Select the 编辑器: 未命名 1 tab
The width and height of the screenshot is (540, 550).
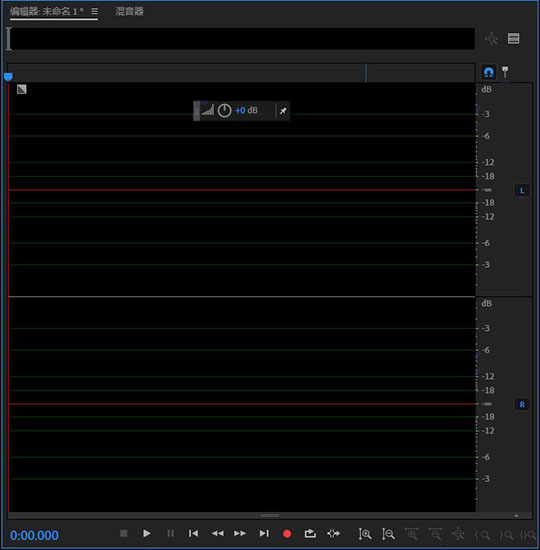coord(47,12)
